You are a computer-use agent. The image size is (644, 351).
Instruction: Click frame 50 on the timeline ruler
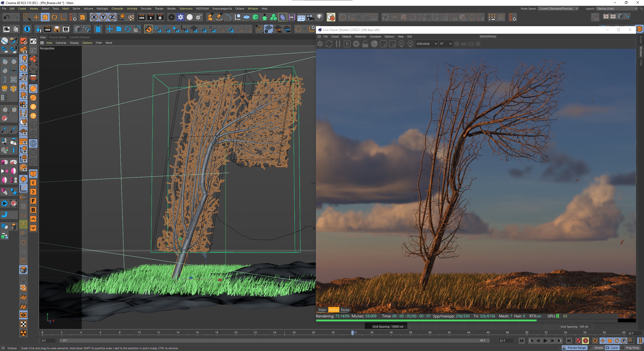pos(527,333)
